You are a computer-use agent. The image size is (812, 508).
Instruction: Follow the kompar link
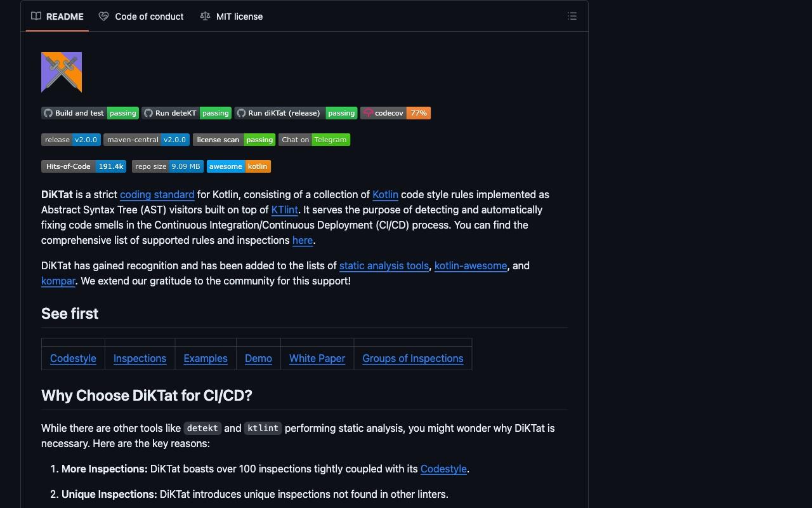[x=58, y=281]
